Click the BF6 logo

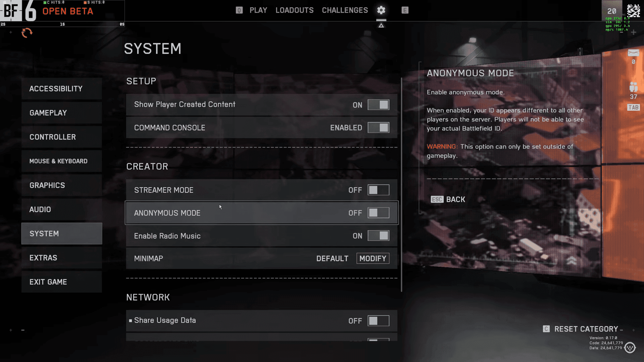click(x=18, y=10)
